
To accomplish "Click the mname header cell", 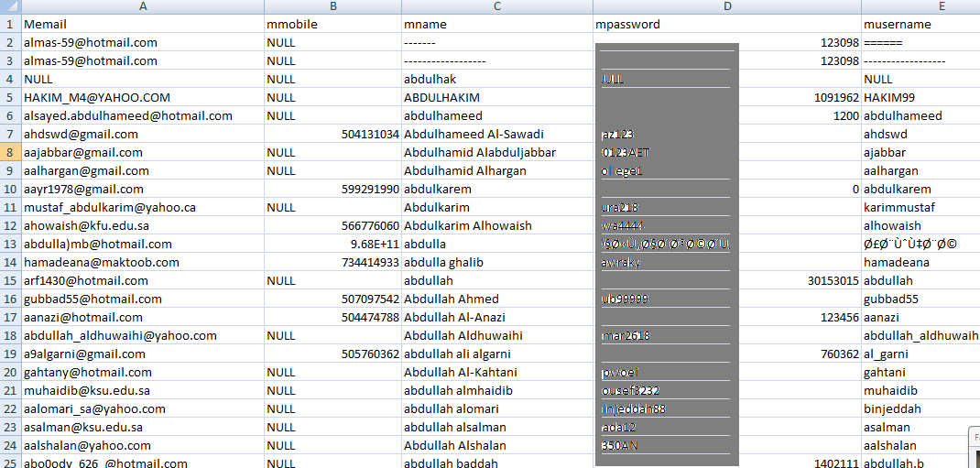I will (497, 25).
